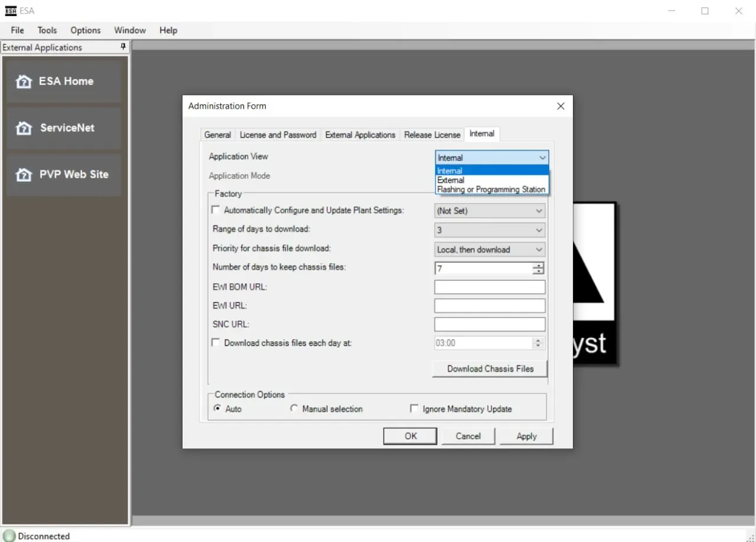Toggle Ignore Mandatory Update checkbox
Screen dimensions: 756x542
coord(415,409)
